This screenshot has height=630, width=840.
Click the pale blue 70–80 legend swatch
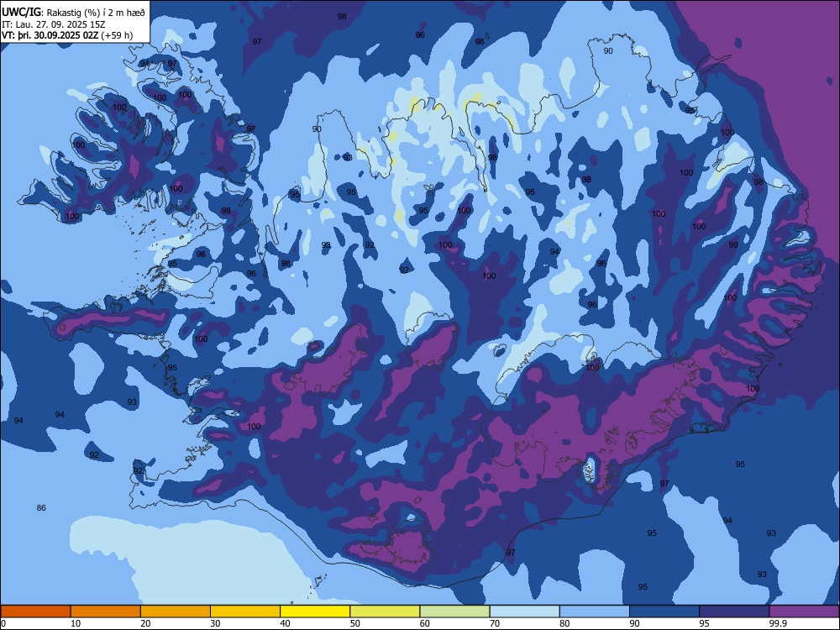(524, 612)
